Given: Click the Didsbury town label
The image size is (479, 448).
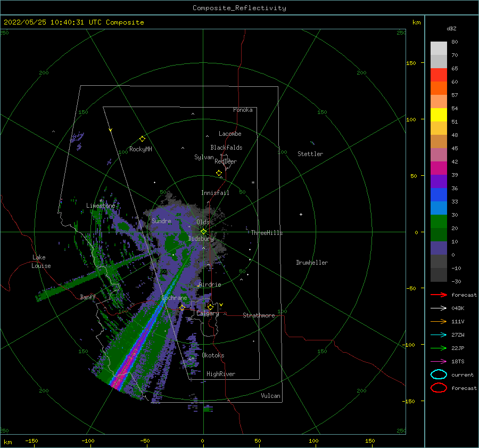Looking at the screenshot, I should click(201, 239).
